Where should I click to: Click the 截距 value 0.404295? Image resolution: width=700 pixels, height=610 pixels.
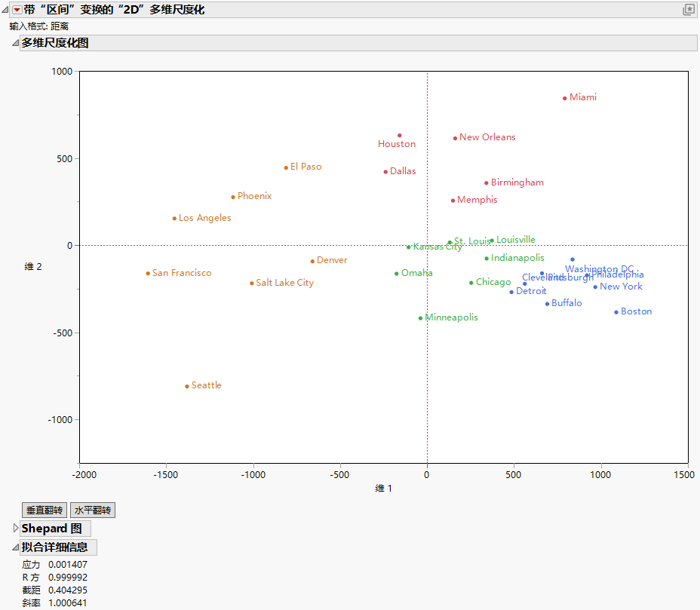point(68,590)
